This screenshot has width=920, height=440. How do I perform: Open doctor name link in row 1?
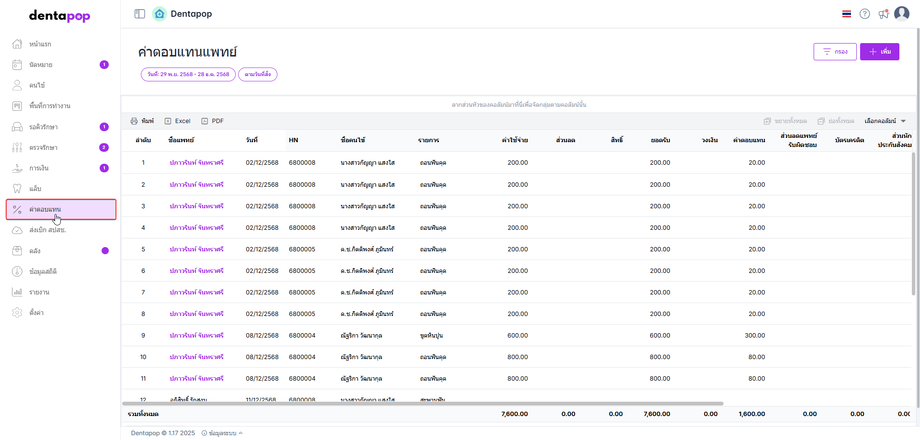[x=196, y=163]
